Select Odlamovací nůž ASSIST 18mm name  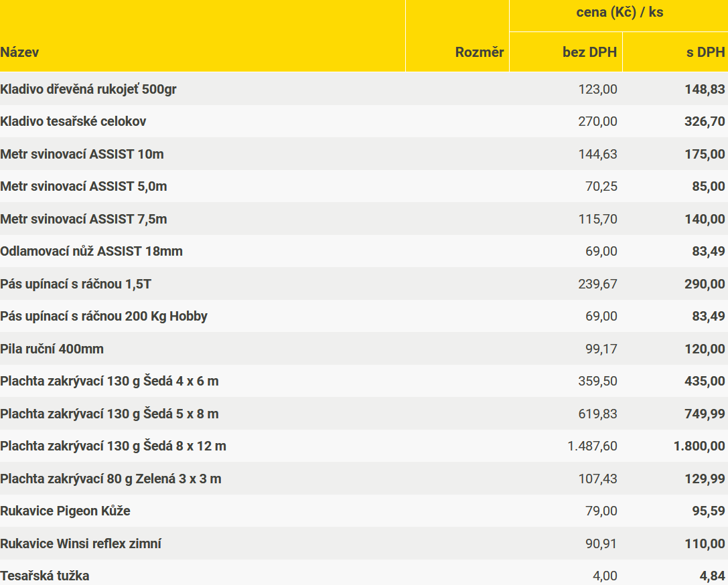pos(92,252)
